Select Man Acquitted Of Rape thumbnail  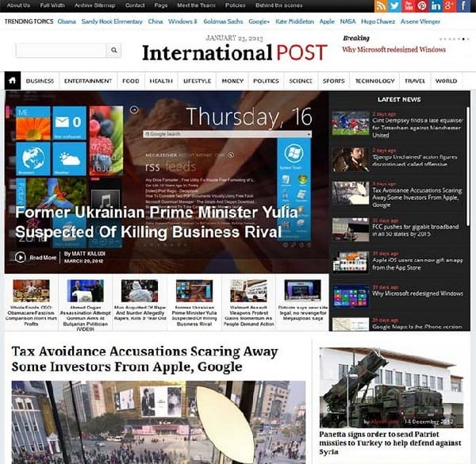140,290
